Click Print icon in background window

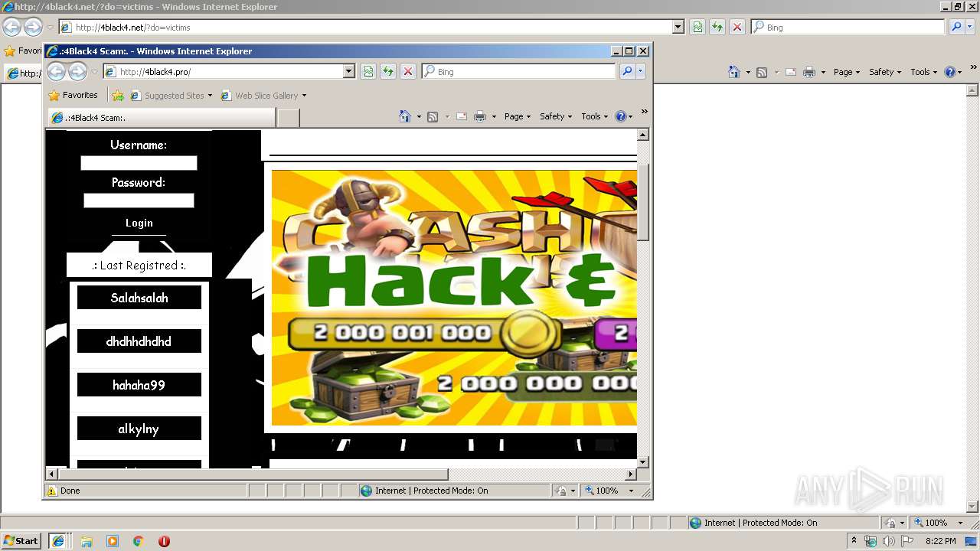(809, 72)
